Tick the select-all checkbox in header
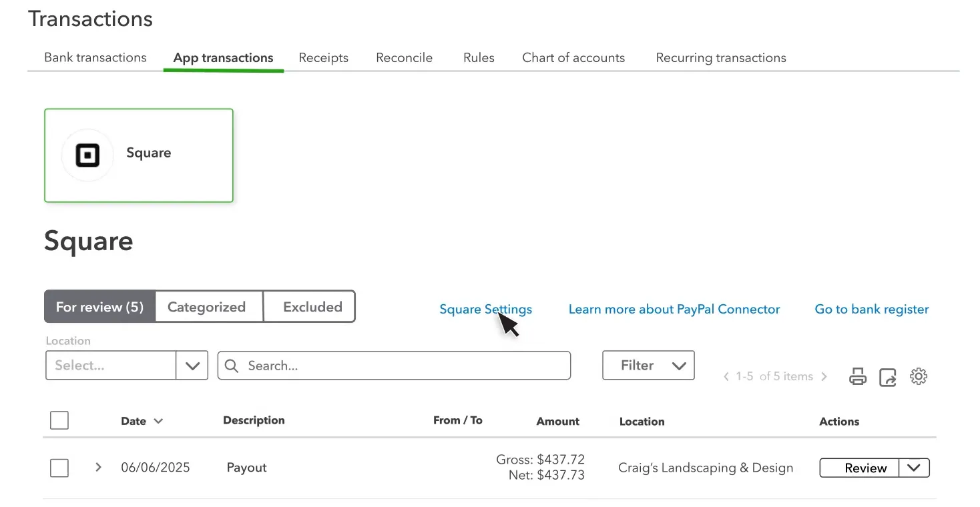This screenshot has height=507, width=980. click(x=59, y=420)
